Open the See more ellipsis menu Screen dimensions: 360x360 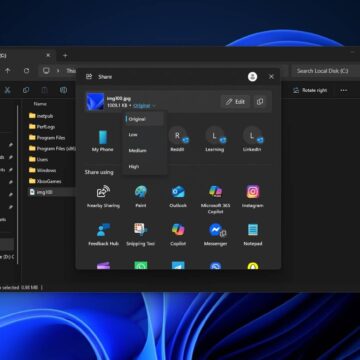(x=344, y=90)
